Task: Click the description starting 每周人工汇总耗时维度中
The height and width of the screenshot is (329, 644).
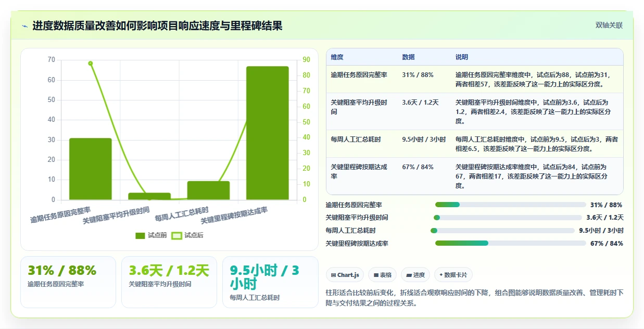Action: pos(537,144)
